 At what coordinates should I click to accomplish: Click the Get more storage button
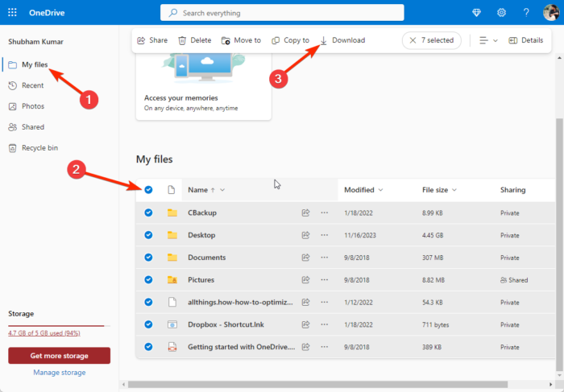pyautogui.click(x=59, y=356)
